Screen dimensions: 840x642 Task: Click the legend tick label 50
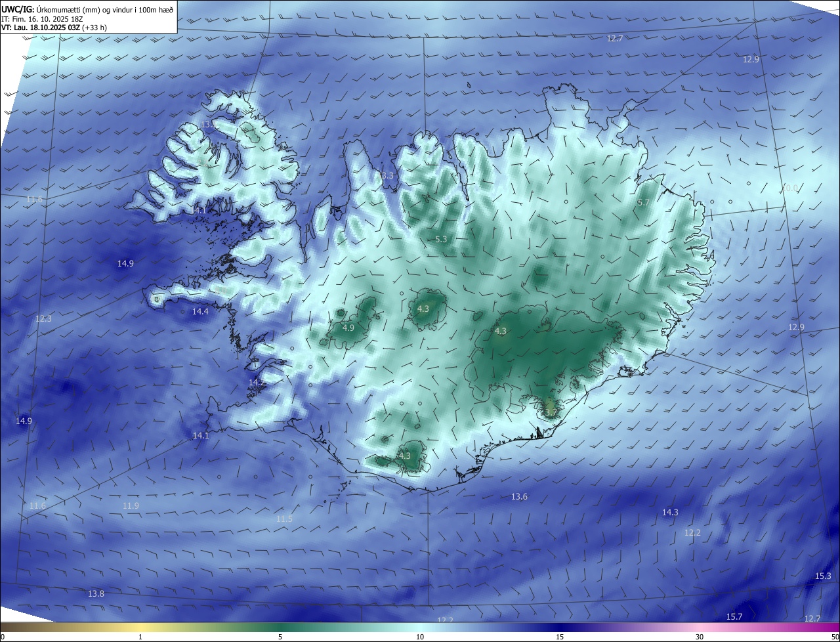click(x=835, y=637)
